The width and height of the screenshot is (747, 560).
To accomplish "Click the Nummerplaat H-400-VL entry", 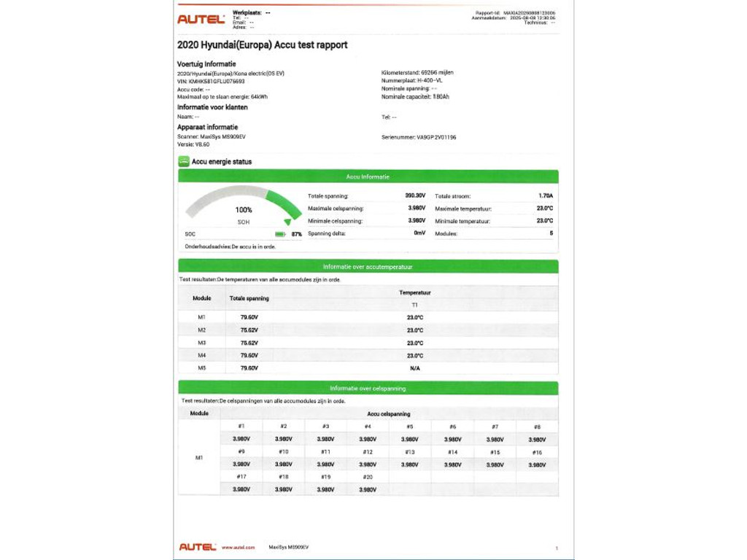I will coord(411,80).
